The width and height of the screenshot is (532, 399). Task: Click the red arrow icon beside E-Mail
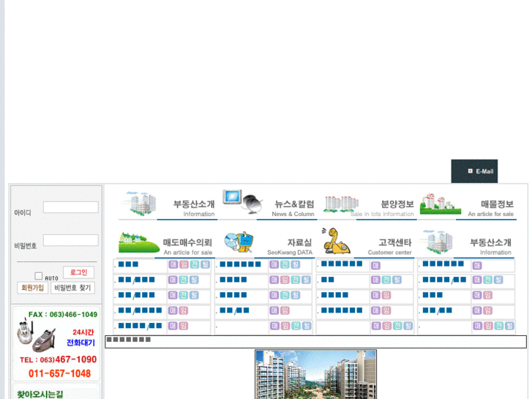pos(471,171)
